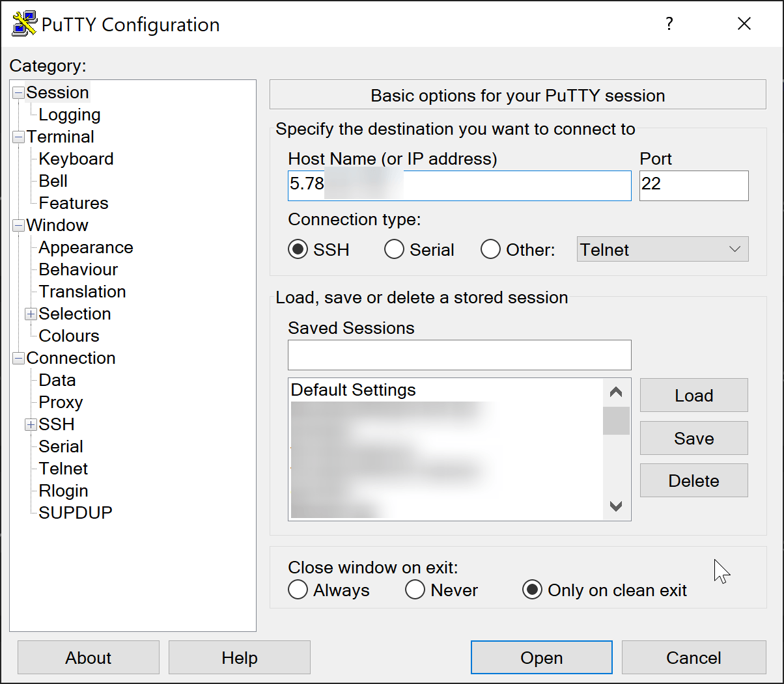Click the Saved Sessions name field
Screen dimensions: 784x684
point(460,355)
